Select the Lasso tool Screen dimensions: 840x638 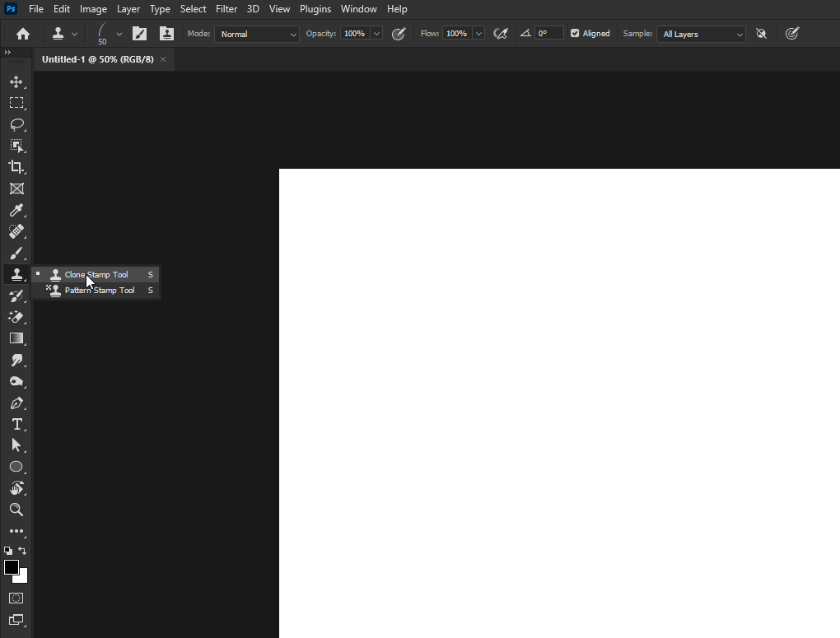click(16, 124)
